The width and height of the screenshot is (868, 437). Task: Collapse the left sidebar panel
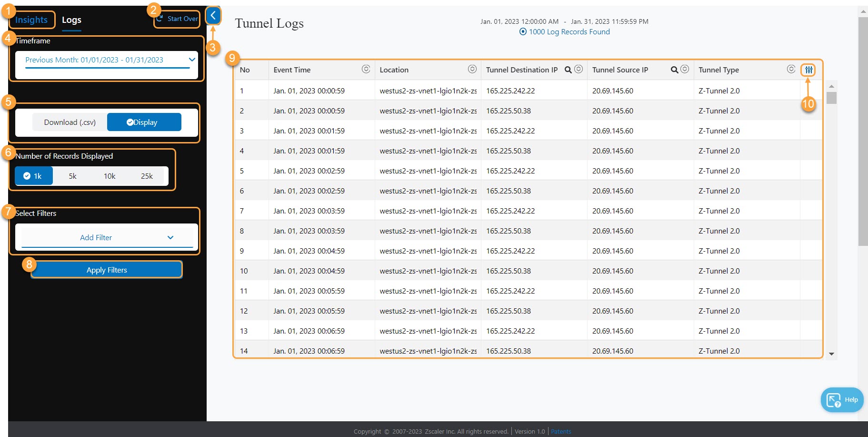(x=213, y=16)
